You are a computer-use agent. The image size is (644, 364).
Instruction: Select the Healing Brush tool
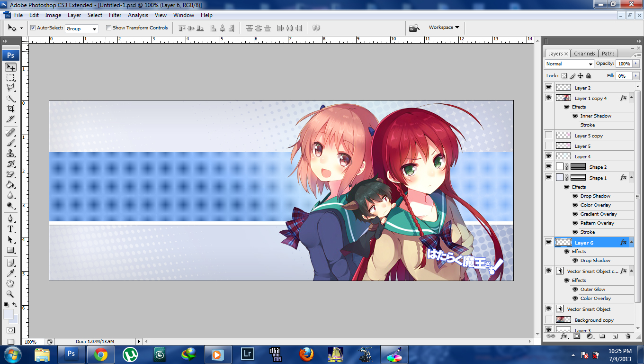point(10,132)
